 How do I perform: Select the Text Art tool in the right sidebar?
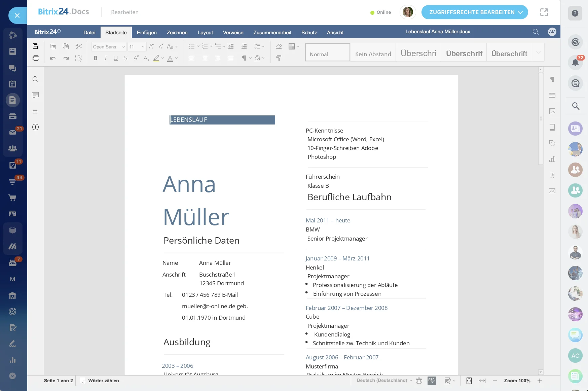click(552, 175)
